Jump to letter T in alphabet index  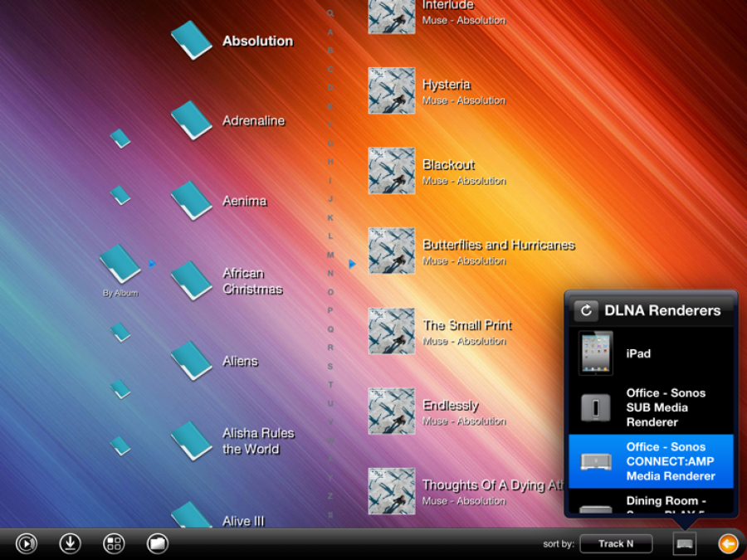point(330,385)
